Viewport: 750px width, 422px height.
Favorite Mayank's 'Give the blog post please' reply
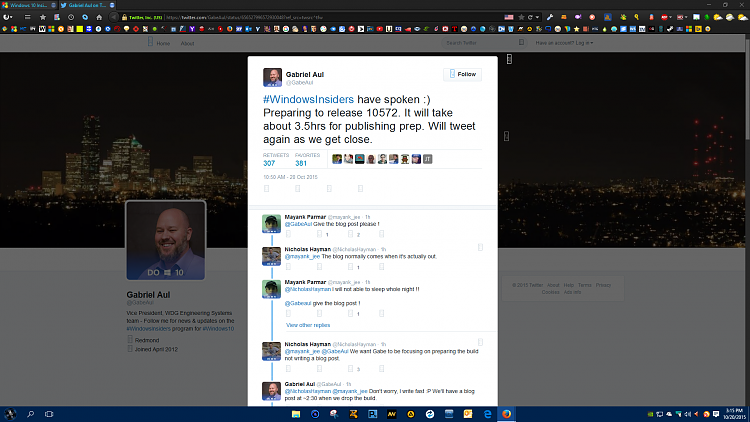351,234
